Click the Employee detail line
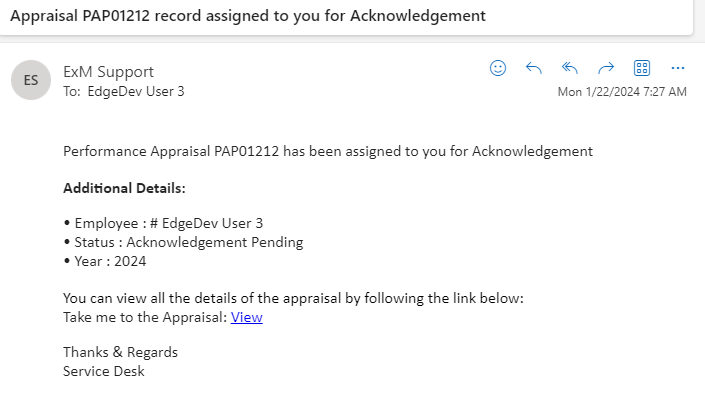The height and width of the screenshot is (403, 705). coord(163,223)
